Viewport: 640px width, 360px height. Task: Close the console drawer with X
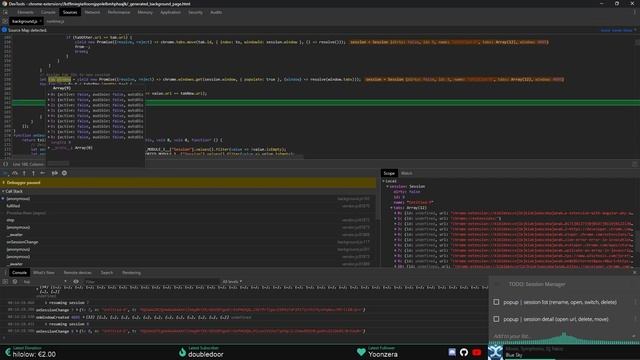pyautogui.click(x=634, y=273)
